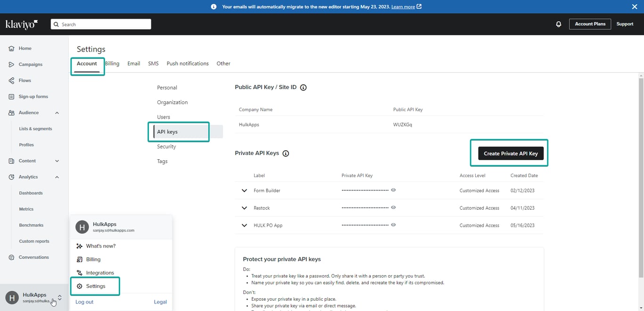Open Users settings

pos(164,117)
